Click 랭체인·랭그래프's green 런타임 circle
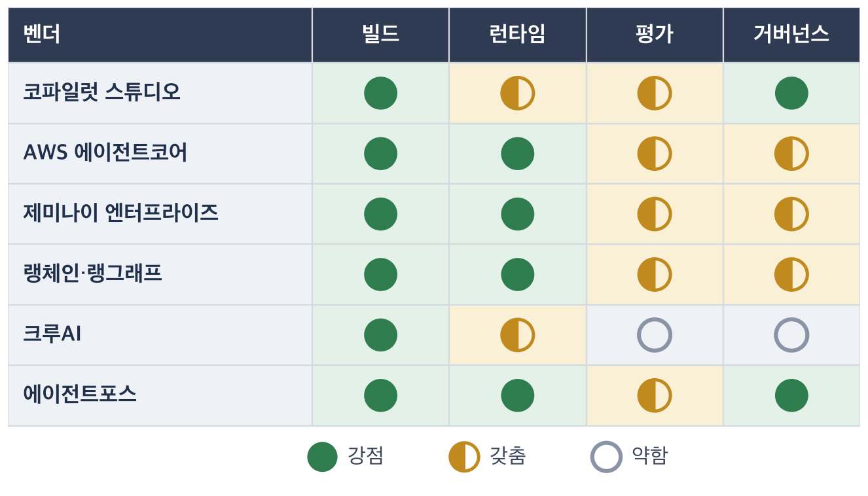 coord(518,274)
